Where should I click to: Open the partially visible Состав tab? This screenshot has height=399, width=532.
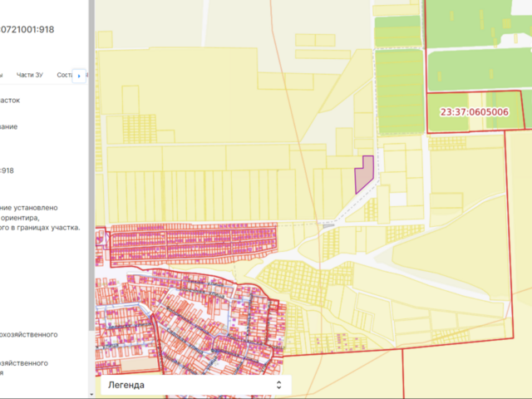pos(65,75)
